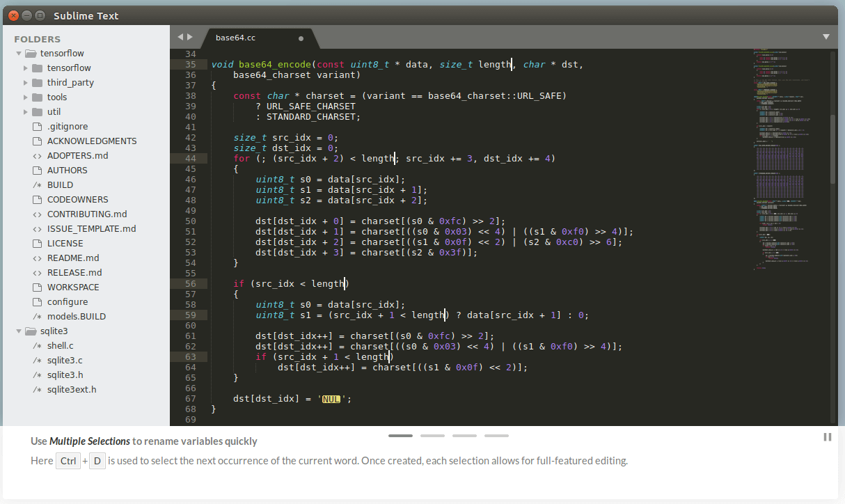
Task: Click the BUILD file-type icon
Action: click(36, 184)
